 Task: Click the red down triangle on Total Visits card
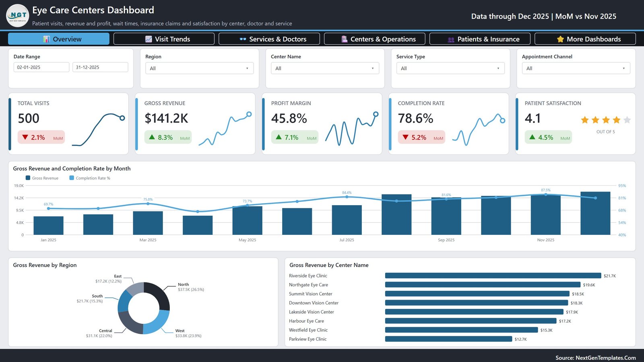pyautogui.click(x=25, y=137)
